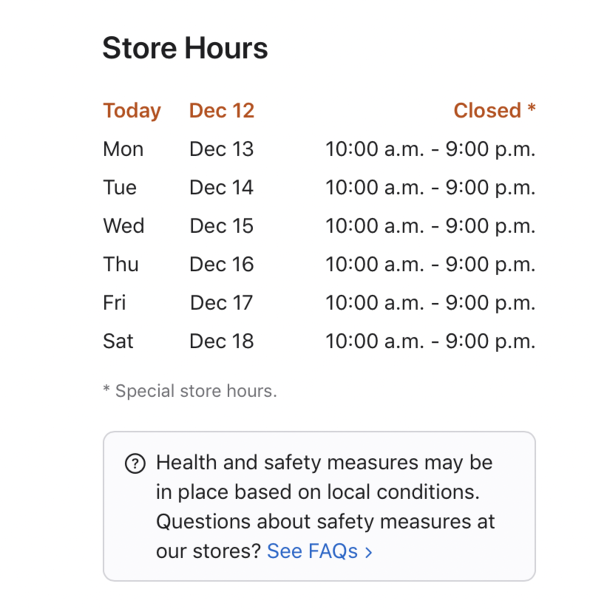590x609 pixels.
Task: Click the Today label
Action: (x=132, y=111)
